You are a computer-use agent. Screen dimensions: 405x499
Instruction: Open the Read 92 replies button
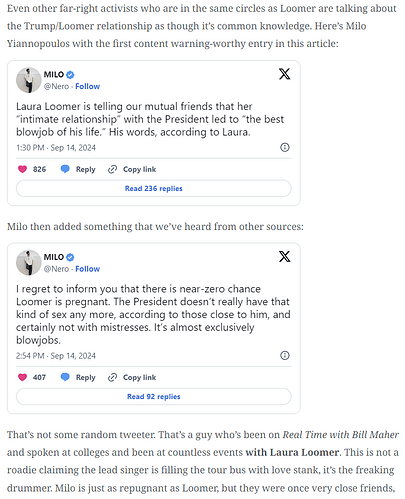tap(154, 396)
